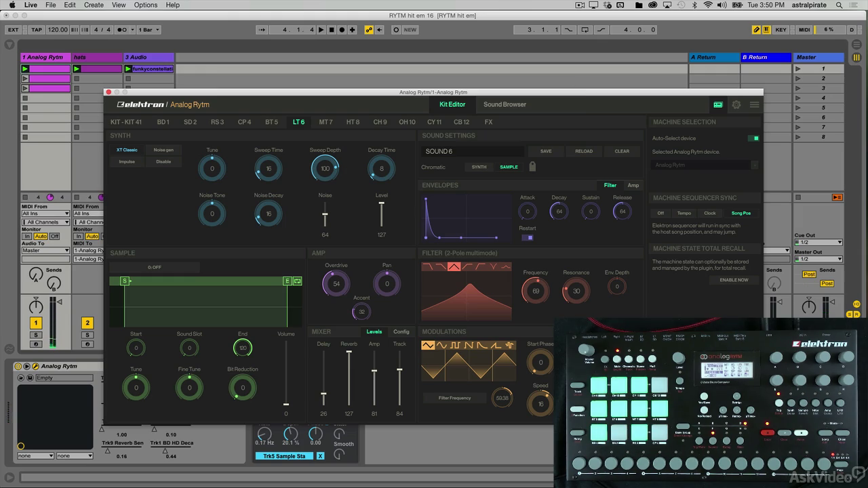868x488 pixels.
Task: Select the random LFO waveform icon
Action: point(509,345)
